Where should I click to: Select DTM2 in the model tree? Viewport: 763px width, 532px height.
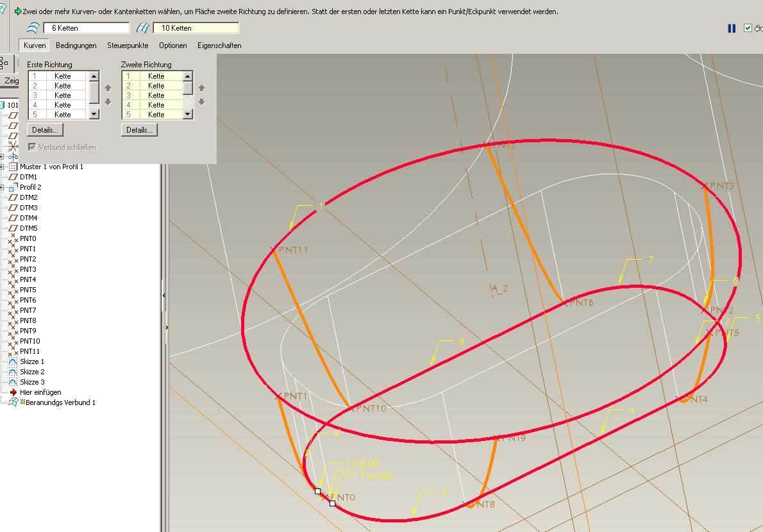29,197
